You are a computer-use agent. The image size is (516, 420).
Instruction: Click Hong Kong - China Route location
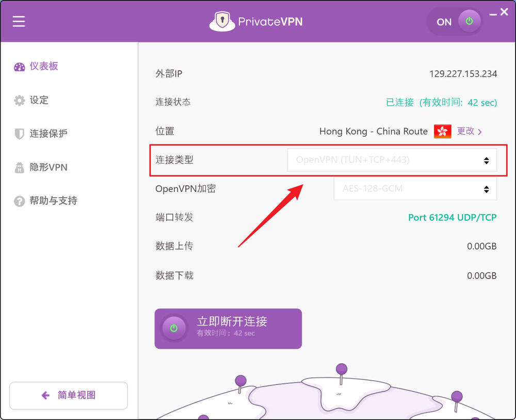point(374,132)
